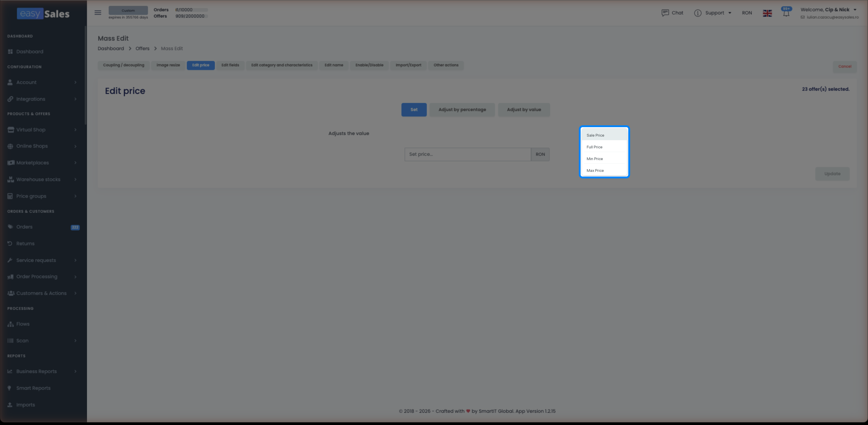
Task: Open the Import/Export tab
Action: (x=408, y=65)
